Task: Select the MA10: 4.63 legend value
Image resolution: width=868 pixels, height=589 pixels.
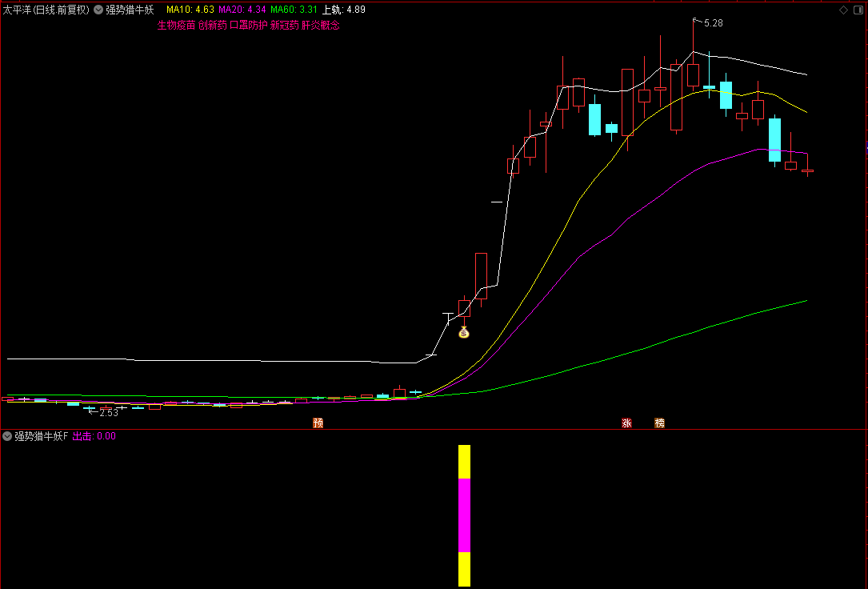Action: (x=190, y=10)
